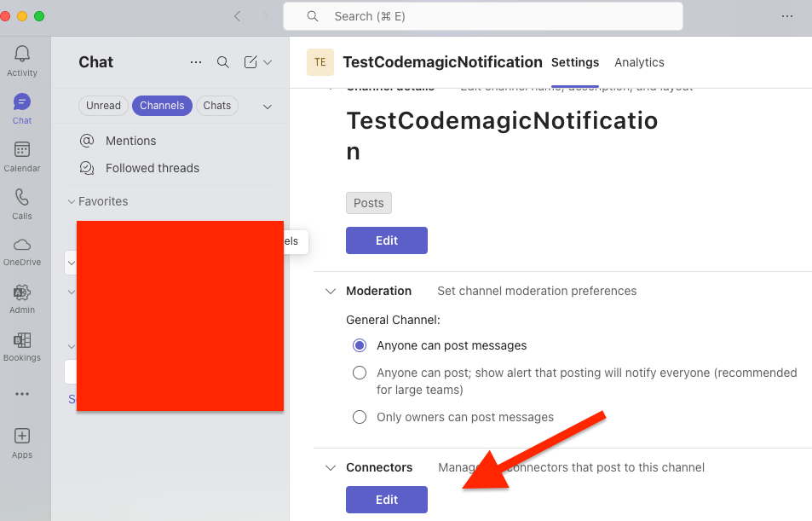Image resolution: width=812 pixels, height=521 pixels.
Task: Select the Chats filter pill
Action: (217, 106)
